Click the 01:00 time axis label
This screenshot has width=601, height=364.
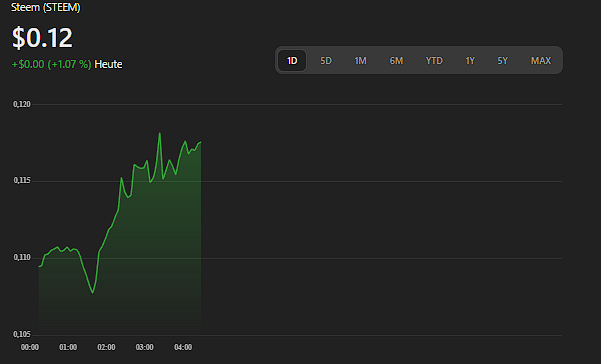tap(68, 347)
